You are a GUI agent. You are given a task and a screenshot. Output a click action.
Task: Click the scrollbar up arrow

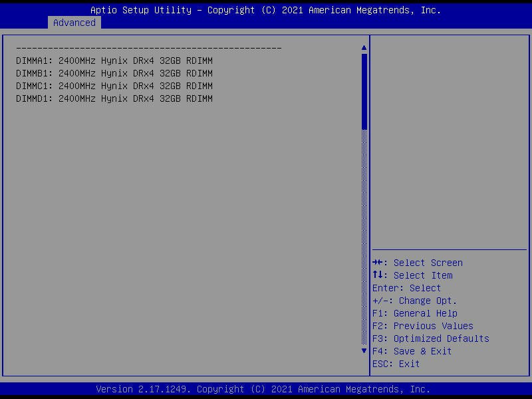coord(364,48)
